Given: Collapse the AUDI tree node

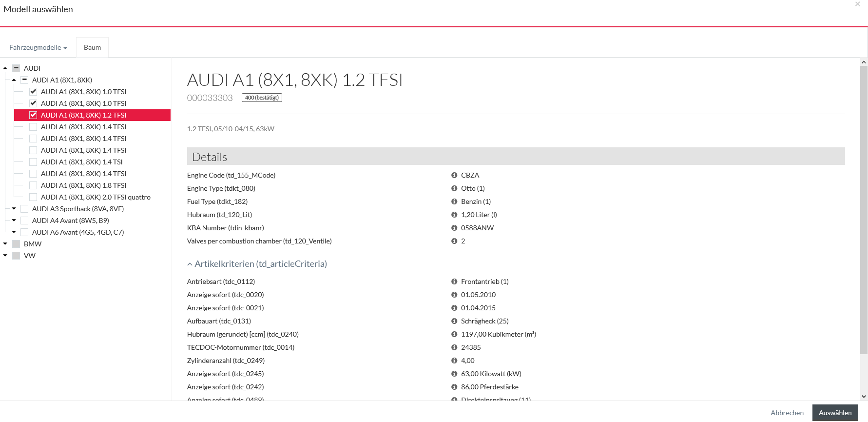Looking at the screenshot, I should click(5, 68).
